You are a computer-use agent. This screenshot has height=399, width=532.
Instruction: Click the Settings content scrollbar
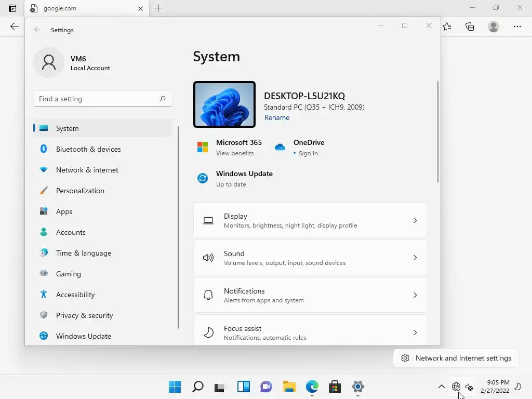(437, 131)
